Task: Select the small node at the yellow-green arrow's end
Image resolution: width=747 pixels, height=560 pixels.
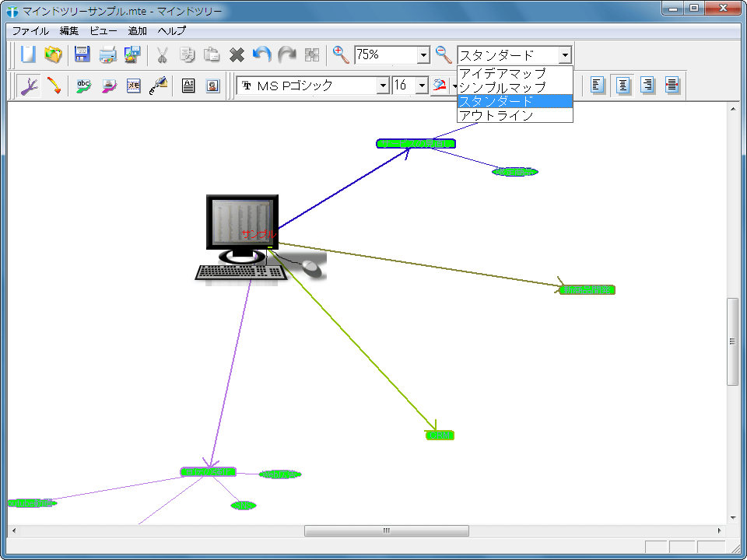Action: click(x=440, y=436)
